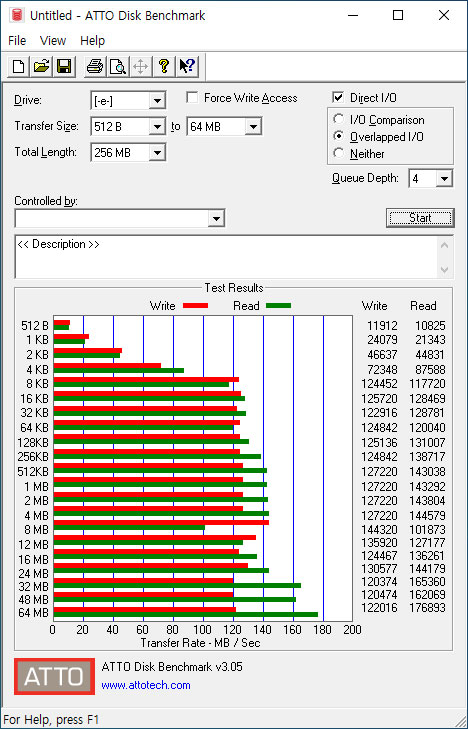468x729 pixels.
Task: Open the Total Length dropdown
Action: click(x=157, y=152)
